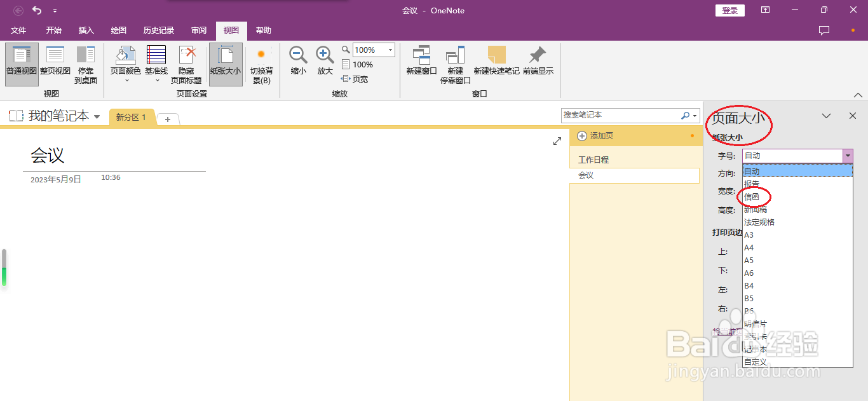Click the Sign in (登录) button
This screenshot has width=868, height=401.
coord(729,10)
